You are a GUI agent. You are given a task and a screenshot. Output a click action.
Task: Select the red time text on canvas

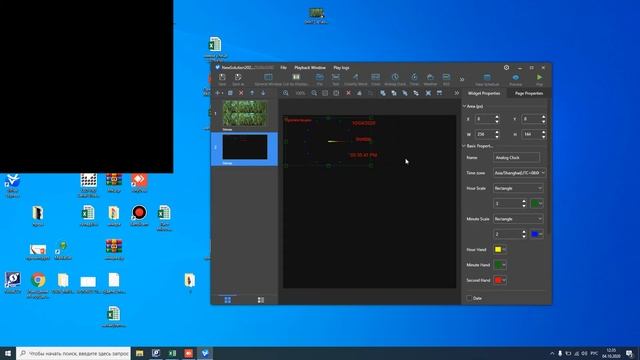coord(363,155)
